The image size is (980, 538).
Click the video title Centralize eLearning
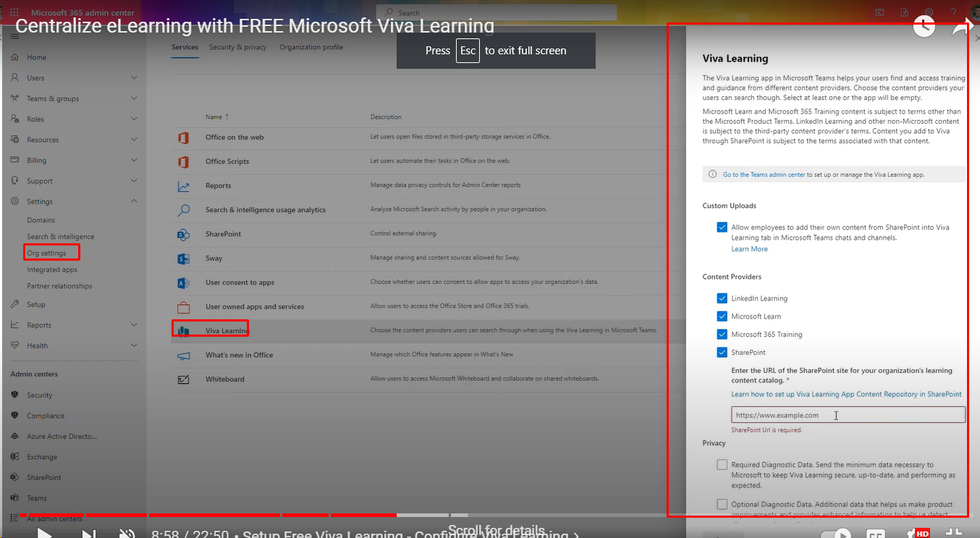click(255, 27)
